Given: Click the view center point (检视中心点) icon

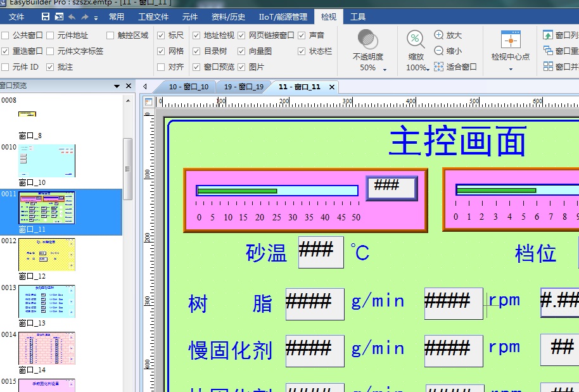Looking at the screenshot, I should point(511,39).
